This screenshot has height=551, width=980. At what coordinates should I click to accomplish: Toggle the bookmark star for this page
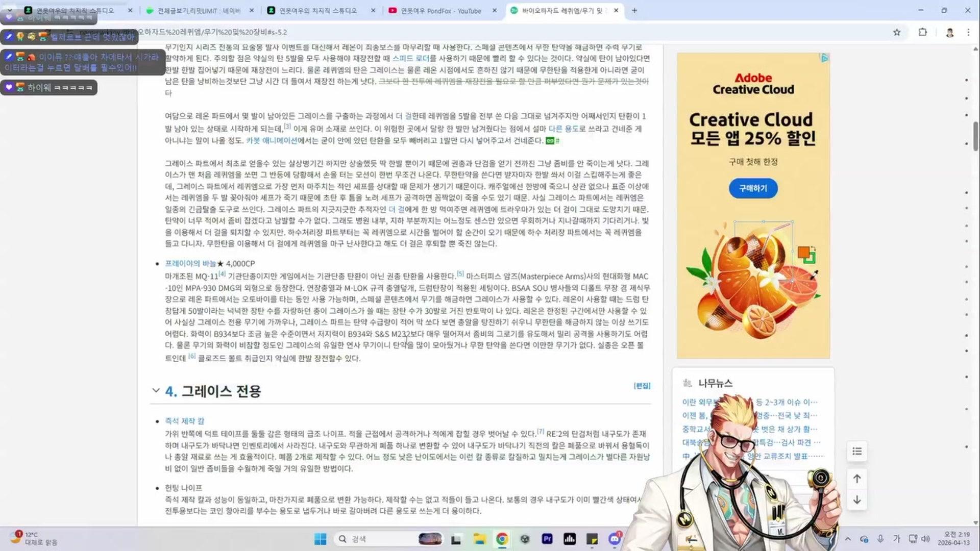[897, 32]
